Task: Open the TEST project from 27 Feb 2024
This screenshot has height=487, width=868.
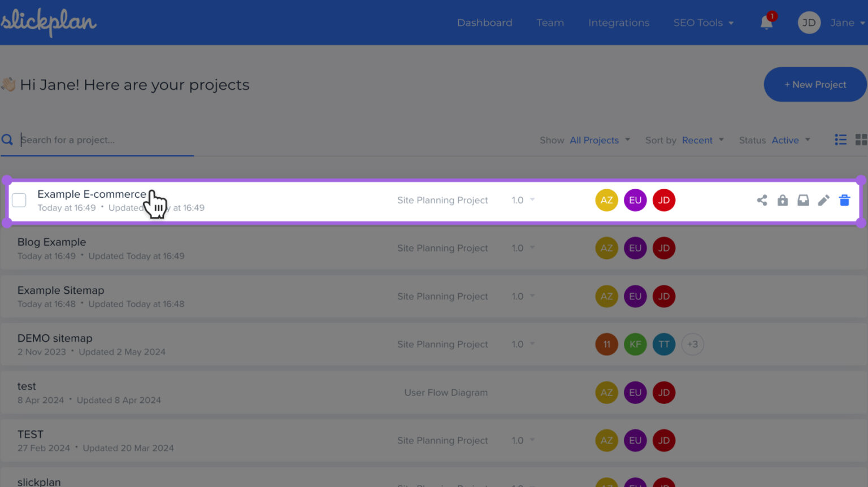Action: [x=30, y=434]
